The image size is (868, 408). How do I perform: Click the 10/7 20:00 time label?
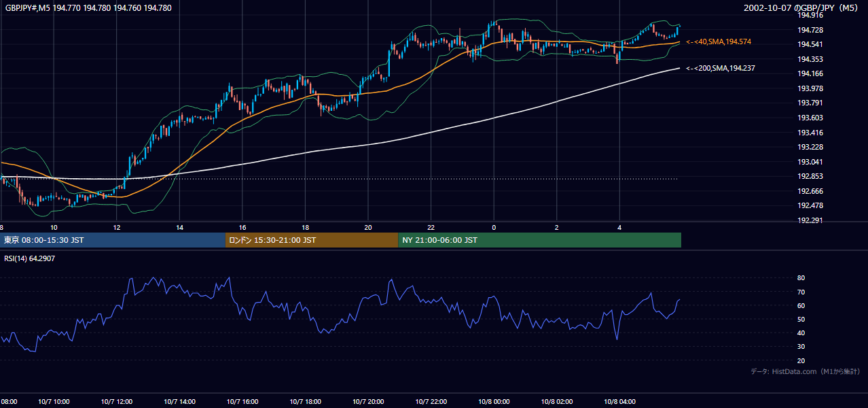368,401
